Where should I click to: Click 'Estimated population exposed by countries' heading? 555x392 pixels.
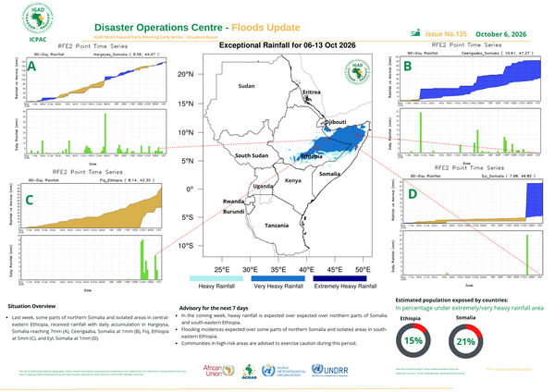tap(451, 300)
